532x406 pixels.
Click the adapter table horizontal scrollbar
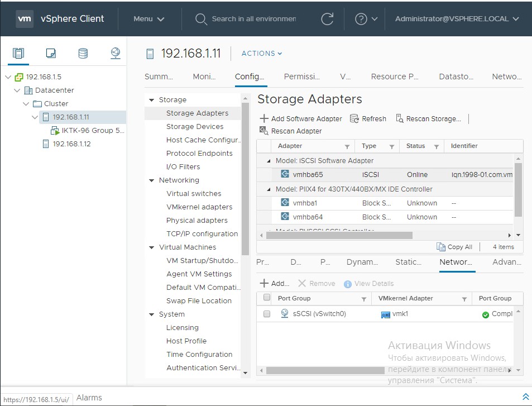(x=339, y=235)
